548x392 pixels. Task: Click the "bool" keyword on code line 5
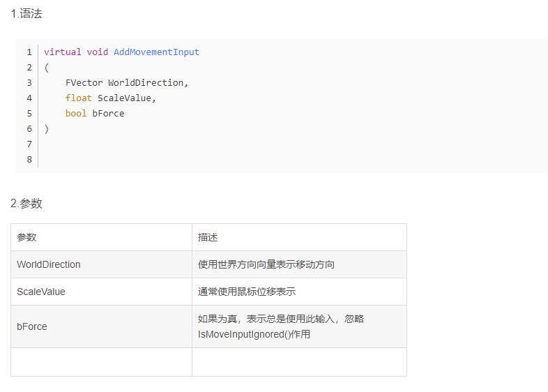76,114
